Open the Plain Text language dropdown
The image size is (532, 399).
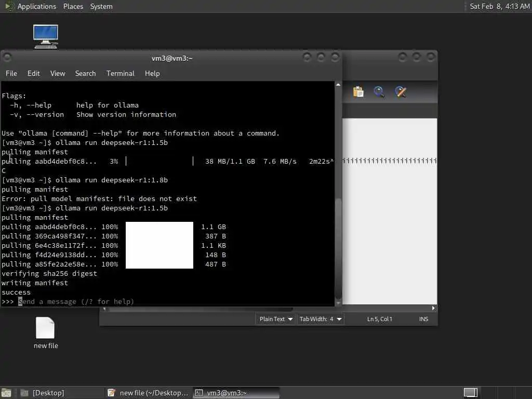276,319
